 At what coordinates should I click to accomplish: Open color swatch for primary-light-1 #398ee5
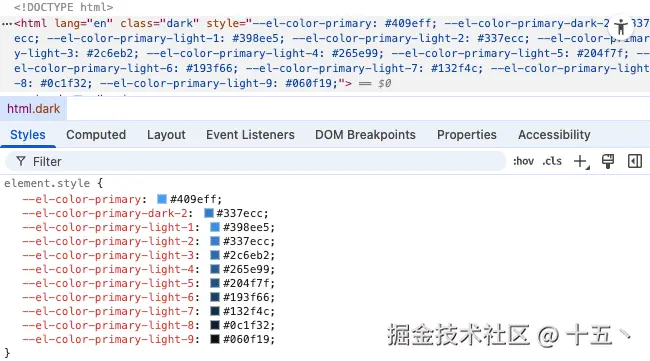(215, 227)
